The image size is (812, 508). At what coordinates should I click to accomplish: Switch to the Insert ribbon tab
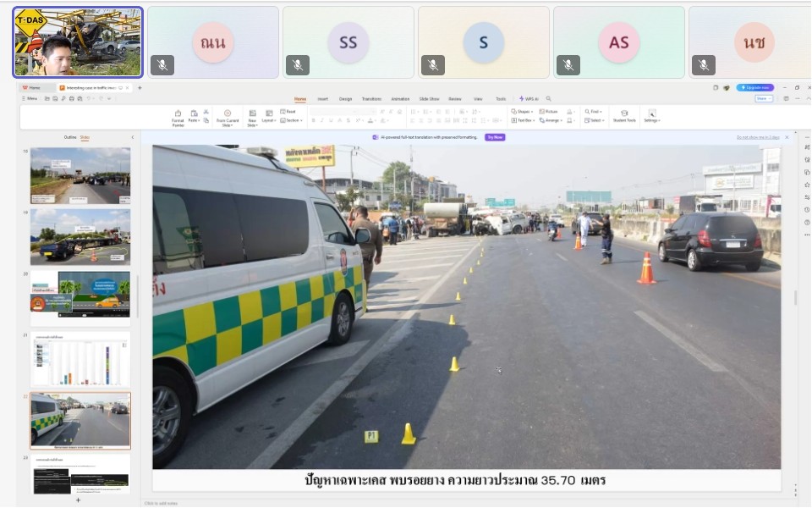322,98
